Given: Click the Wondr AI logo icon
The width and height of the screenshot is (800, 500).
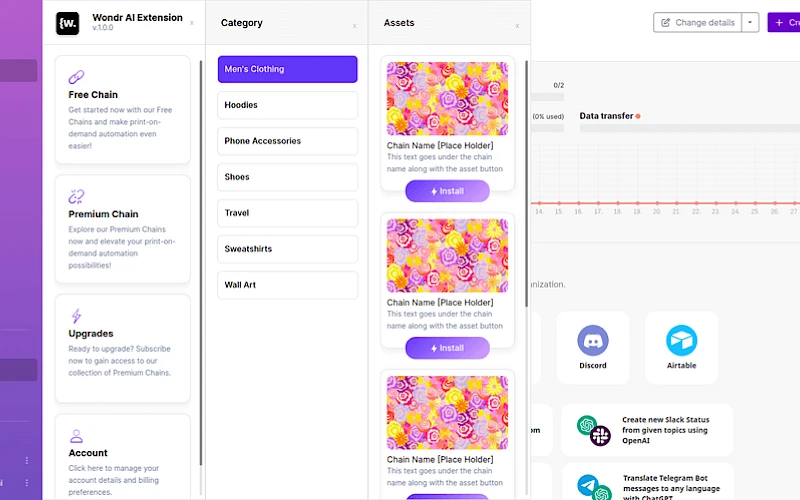Looking at the screenshot, I should (x=67, y=23).
